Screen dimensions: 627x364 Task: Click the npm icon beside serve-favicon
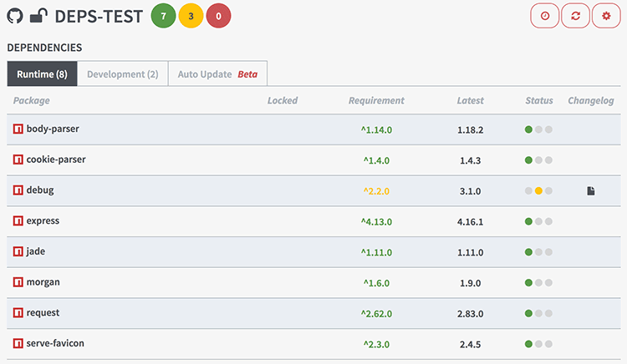[x=18, y=343]
